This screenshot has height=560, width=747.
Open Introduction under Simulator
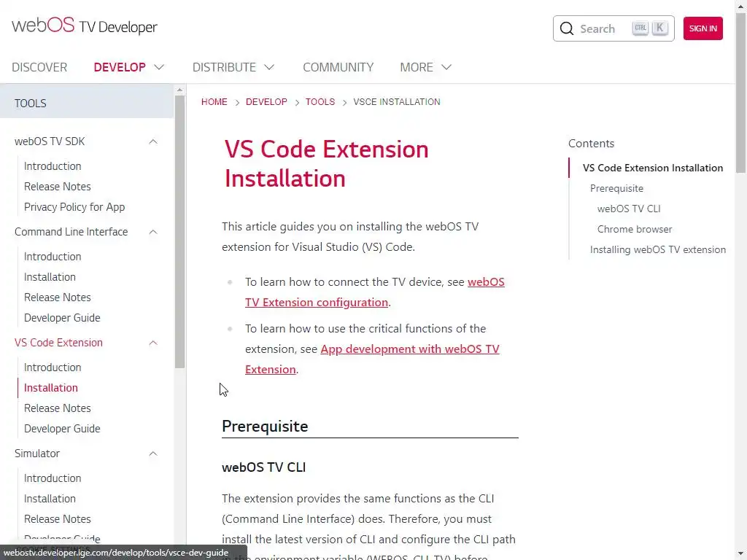pyautogui.click(x=53, y=478)
